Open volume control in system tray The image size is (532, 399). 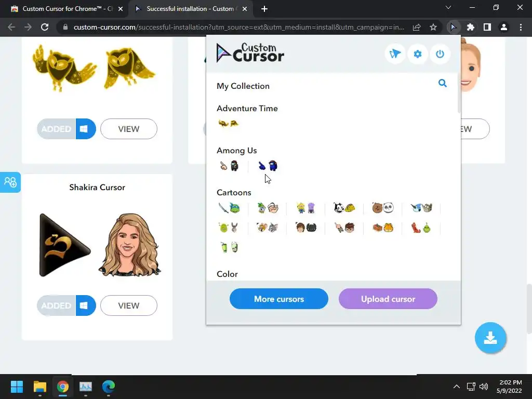484,387
